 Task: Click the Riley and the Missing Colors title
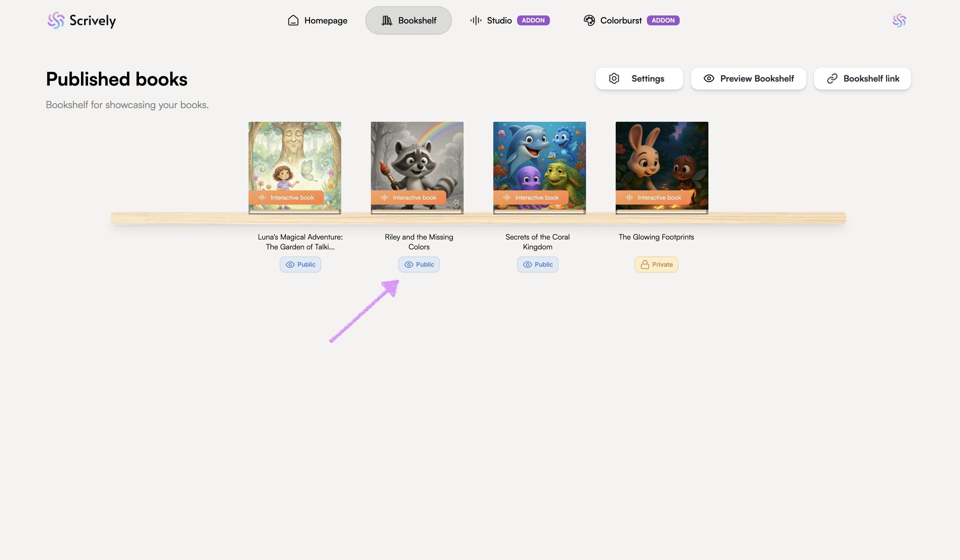click(419, 242)
